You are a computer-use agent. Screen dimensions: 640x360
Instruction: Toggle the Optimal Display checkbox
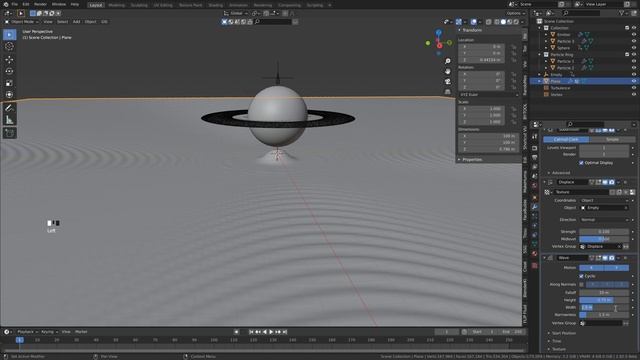pos(581,163)
